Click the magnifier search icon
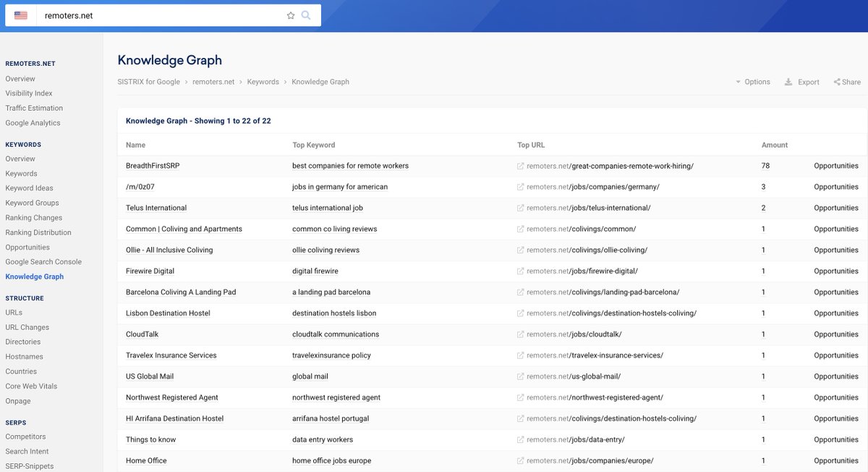 click(306, 15)
